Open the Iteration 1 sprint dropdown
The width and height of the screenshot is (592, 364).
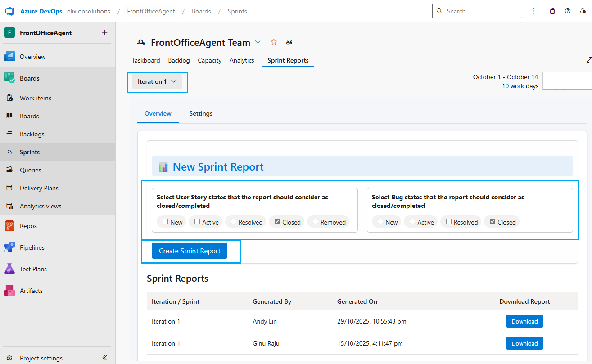point(157,81)
